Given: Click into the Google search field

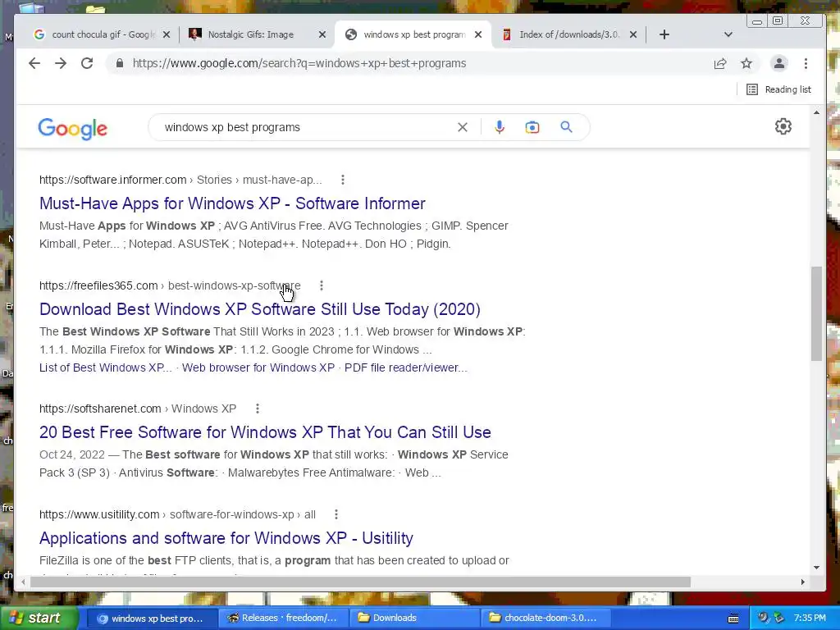Looking at the screenshot, I should pyautogui.click(x=305, y=127).
